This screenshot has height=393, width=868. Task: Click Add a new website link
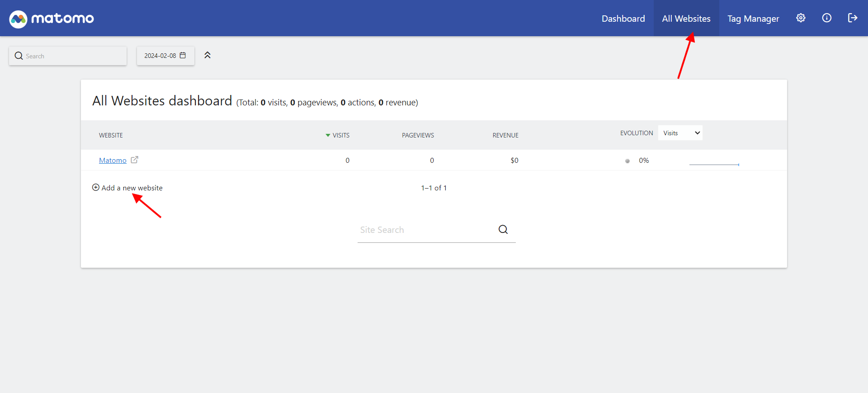132,188
